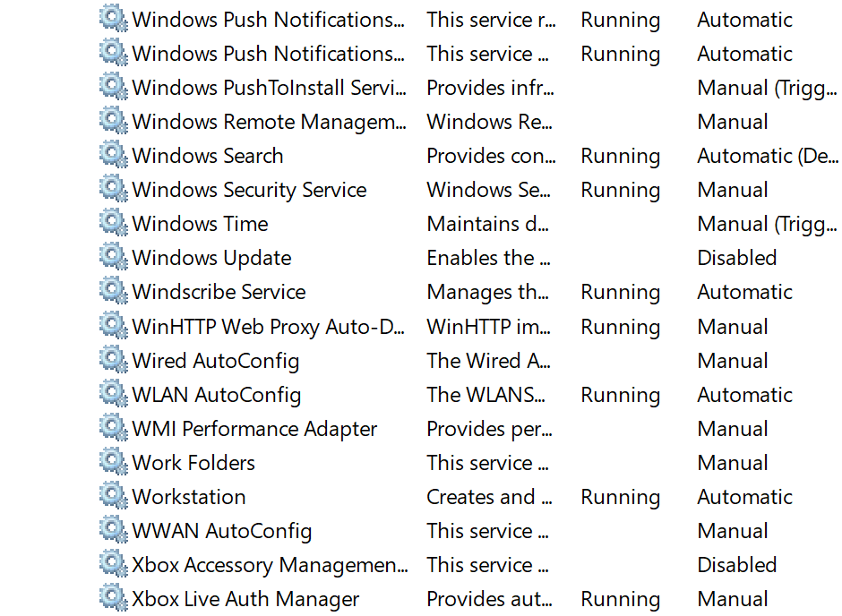
Task: Click the Windows PushToInstall Service entry
Action: [269, 88]
